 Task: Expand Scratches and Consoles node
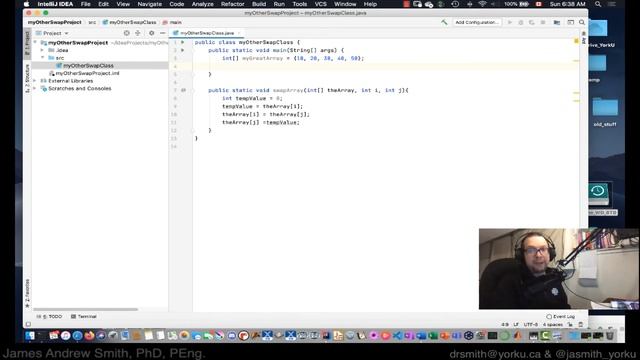[35, 89]
